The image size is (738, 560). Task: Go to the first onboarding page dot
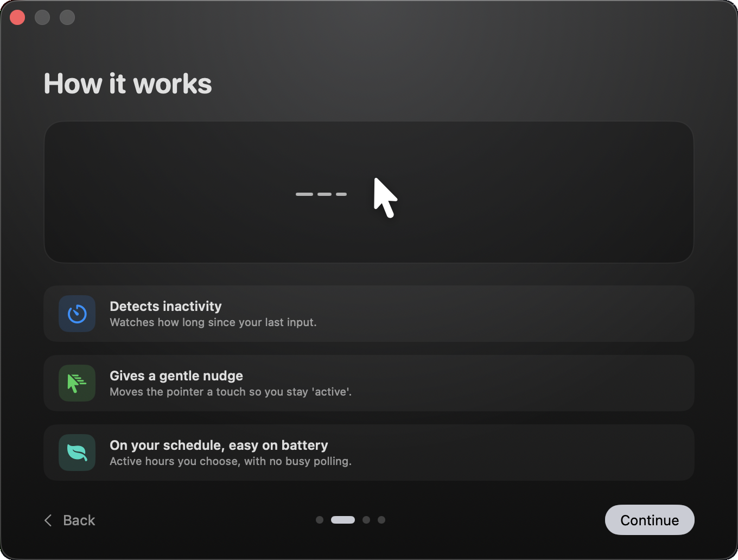(320, 520)
